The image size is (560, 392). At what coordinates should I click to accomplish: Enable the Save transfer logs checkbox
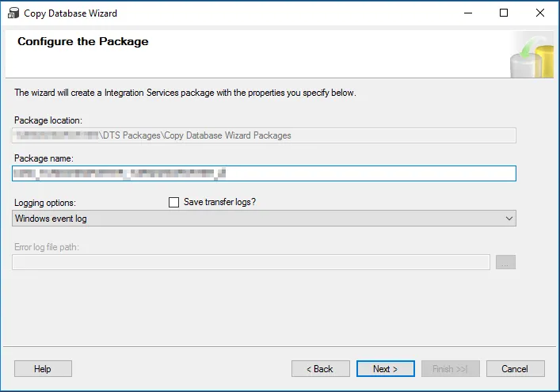174,203
